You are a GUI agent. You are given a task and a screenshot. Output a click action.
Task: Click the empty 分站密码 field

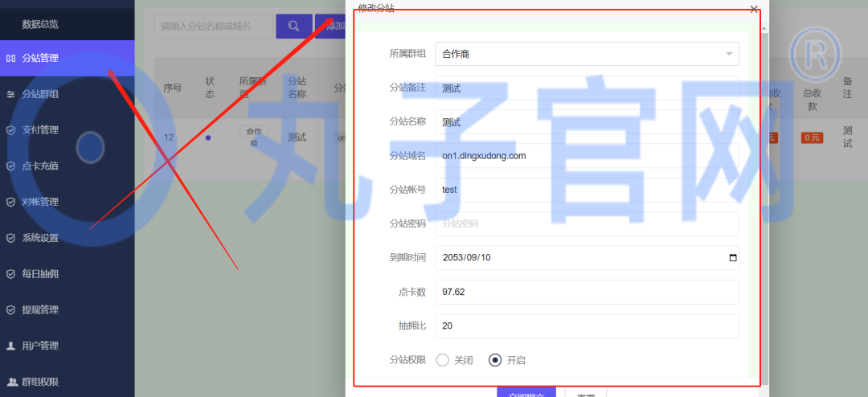(587, 224)
